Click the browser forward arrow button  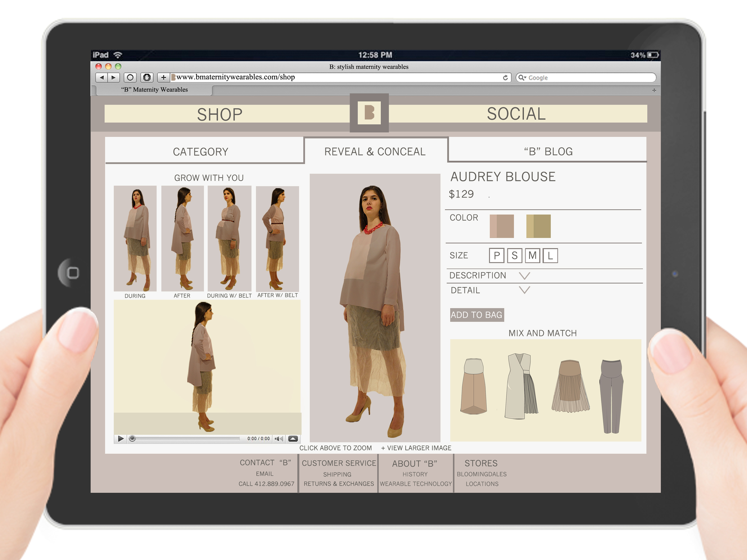[114, 78]
